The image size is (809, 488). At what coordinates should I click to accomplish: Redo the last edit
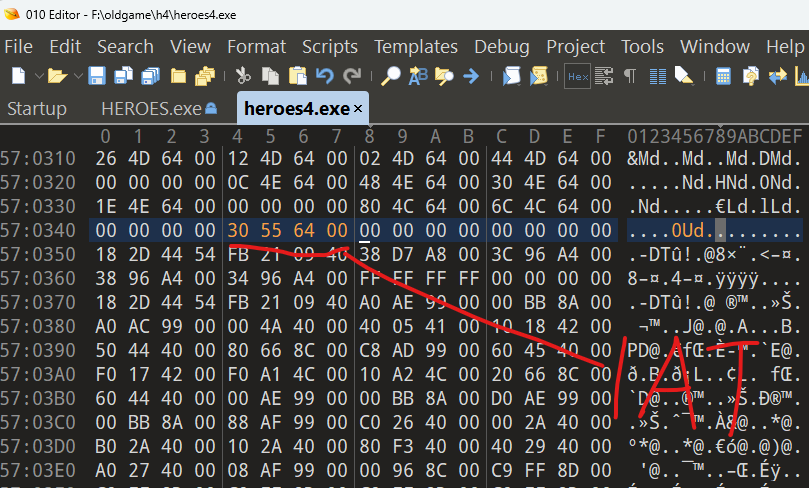pos(352,76)
